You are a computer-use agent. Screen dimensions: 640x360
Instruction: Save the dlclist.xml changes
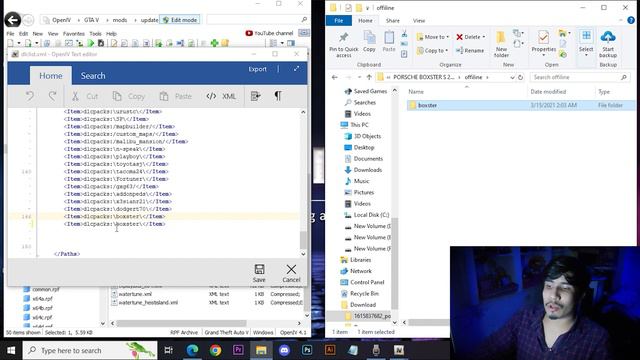point(259,273)
